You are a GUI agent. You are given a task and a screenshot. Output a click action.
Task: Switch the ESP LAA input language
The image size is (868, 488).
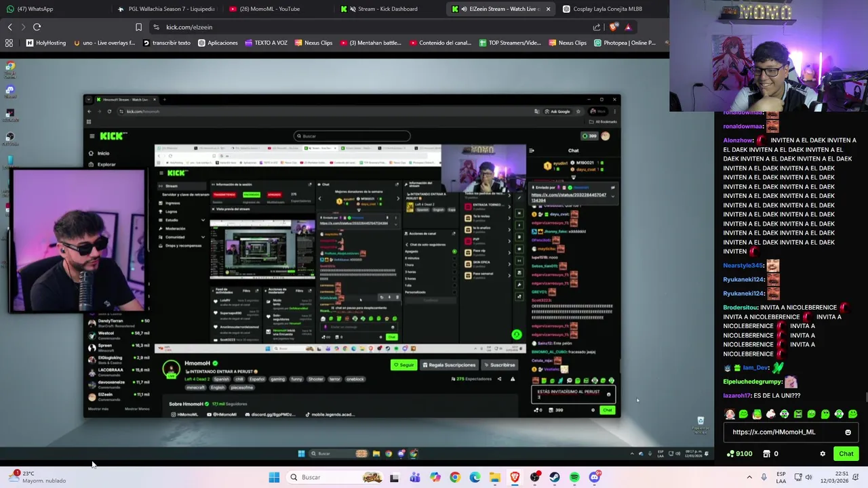click(x=781, y=477)
